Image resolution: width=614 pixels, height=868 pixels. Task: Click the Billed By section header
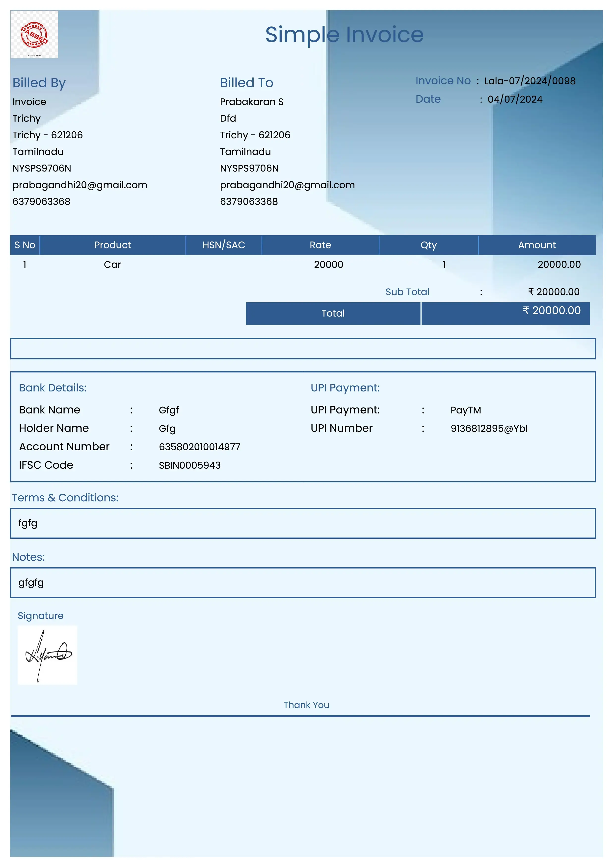tap(38, 82)
